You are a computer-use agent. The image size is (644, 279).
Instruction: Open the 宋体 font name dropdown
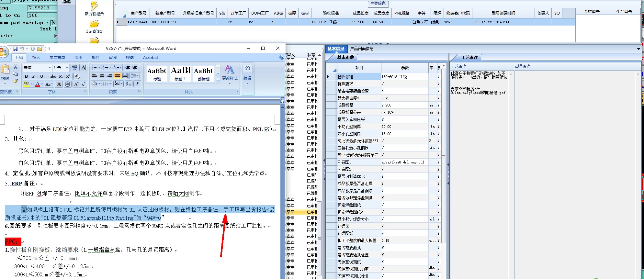click(50, 68)
